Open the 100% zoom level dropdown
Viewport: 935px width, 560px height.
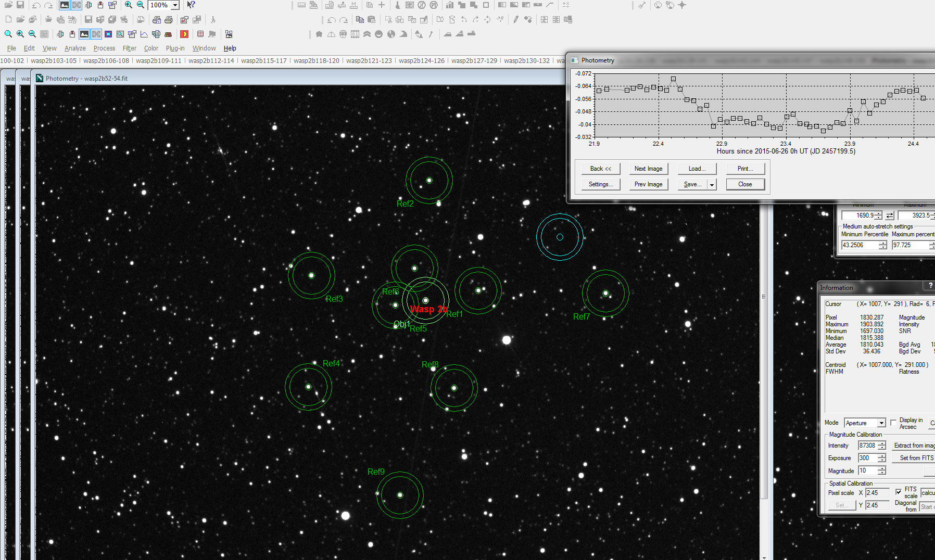[175, 5]
